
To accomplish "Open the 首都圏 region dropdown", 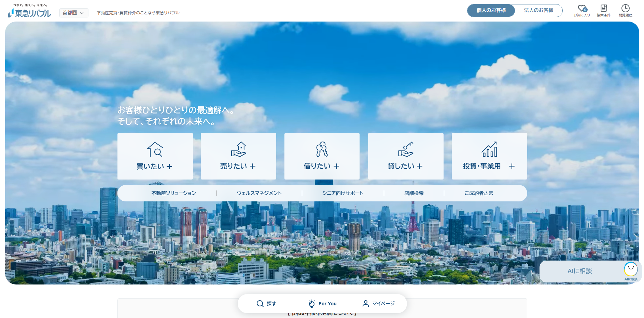I will click(74, 13).
